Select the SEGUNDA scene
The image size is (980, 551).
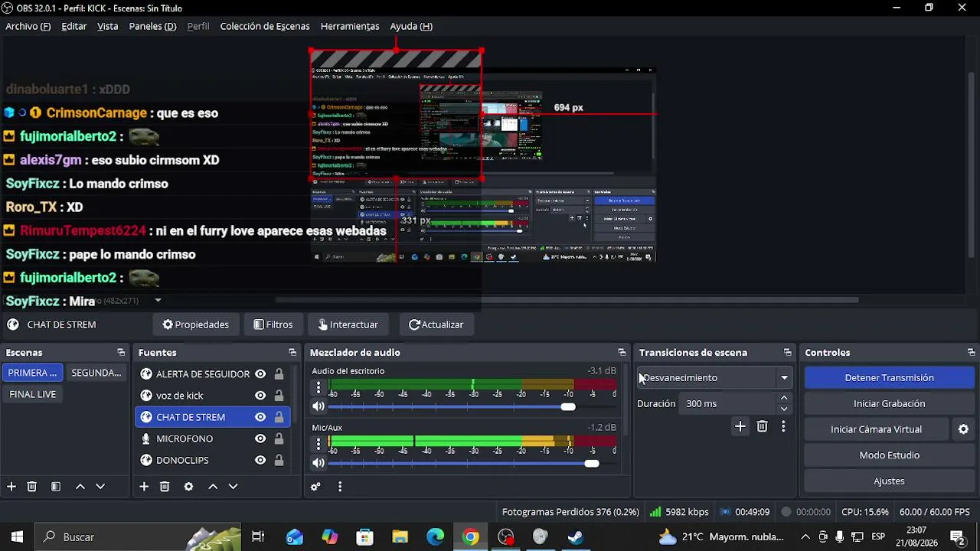96,373
